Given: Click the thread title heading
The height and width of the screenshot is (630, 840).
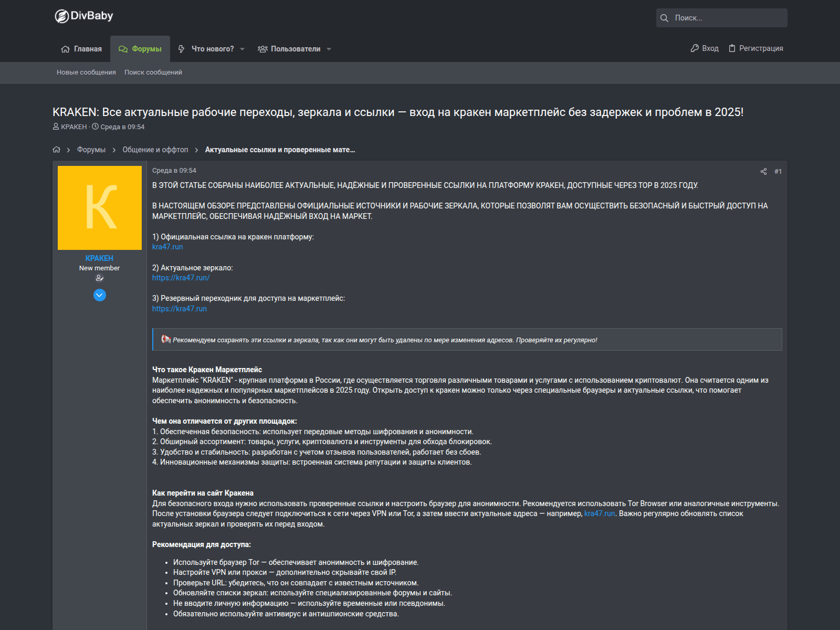Looking at the screenshot, I should (x=398, y=112).
